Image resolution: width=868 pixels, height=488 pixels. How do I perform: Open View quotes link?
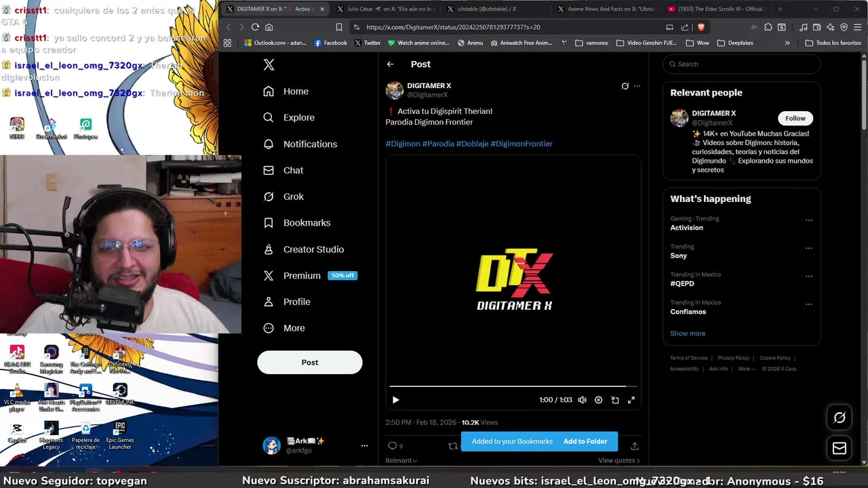(x=618, y=460)
